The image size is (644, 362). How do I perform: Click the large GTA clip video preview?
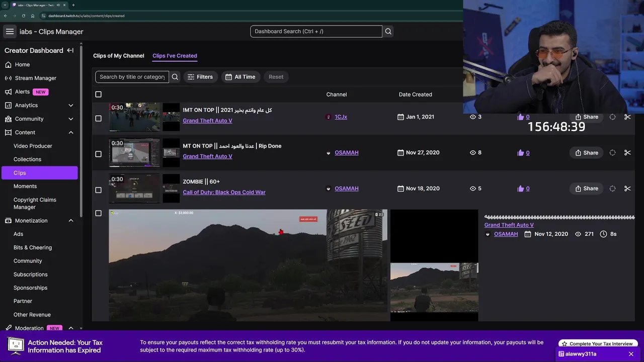(x=248, y=265)
